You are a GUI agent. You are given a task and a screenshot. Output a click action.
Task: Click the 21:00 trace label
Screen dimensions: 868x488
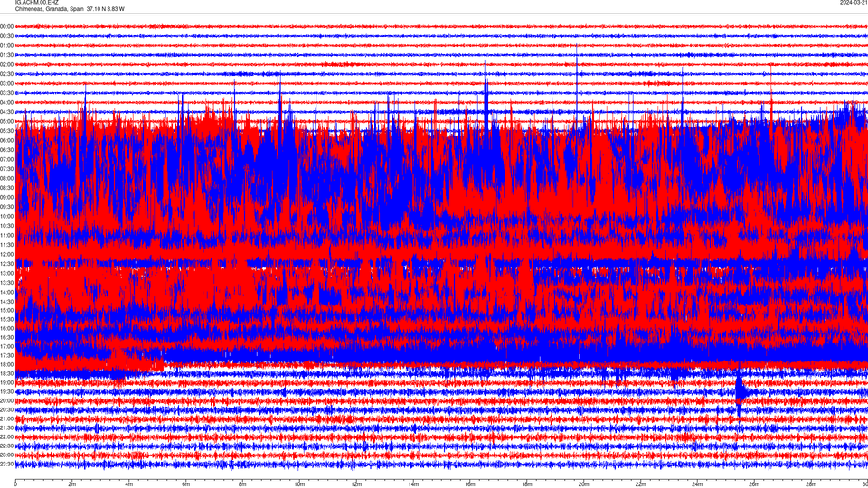[7, 418]
